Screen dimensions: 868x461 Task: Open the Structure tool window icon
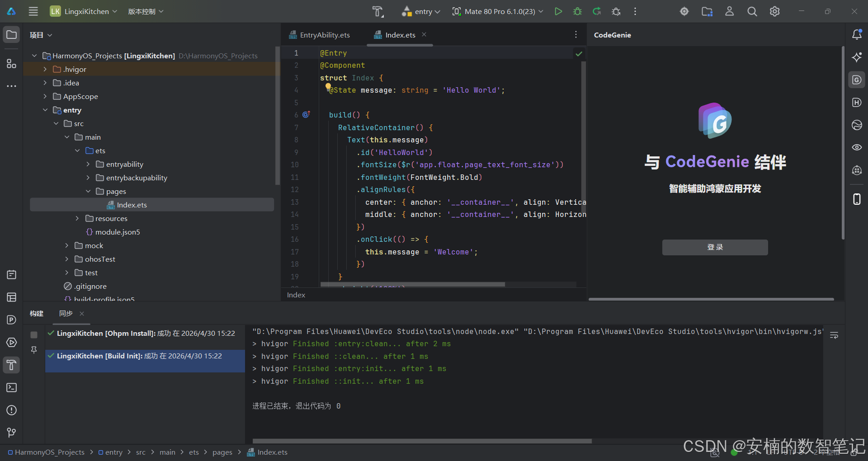pos(11,64)
